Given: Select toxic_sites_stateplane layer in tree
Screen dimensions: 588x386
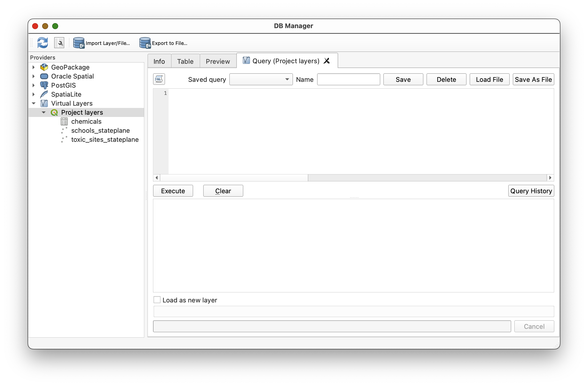Looking at the screenshot, I should click(105, 140).
